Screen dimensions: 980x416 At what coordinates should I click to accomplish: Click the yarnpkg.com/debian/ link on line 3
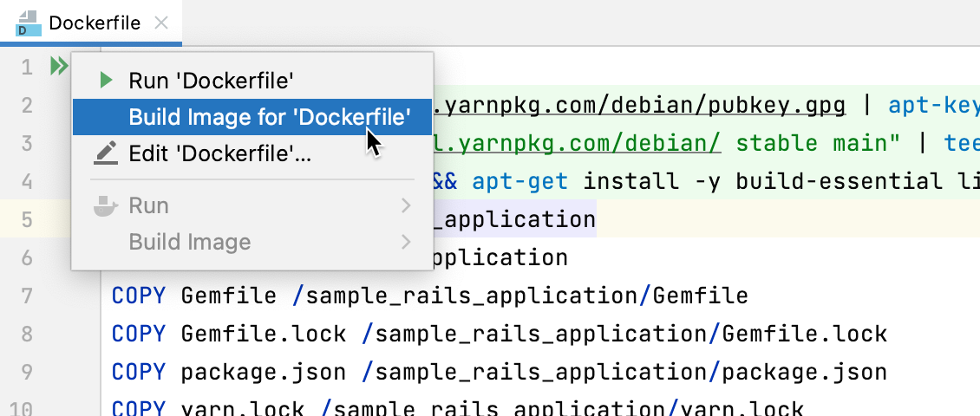[577, 144]
